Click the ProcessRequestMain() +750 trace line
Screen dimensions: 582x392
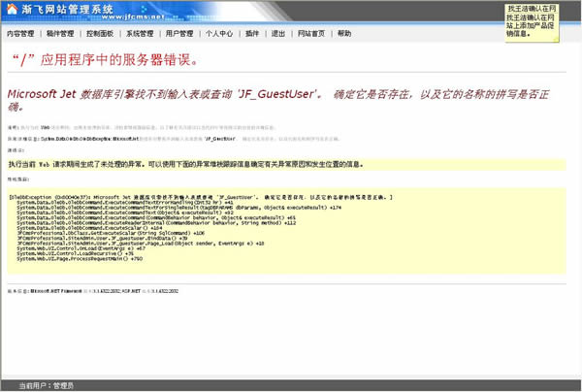(x=80, y=258)
